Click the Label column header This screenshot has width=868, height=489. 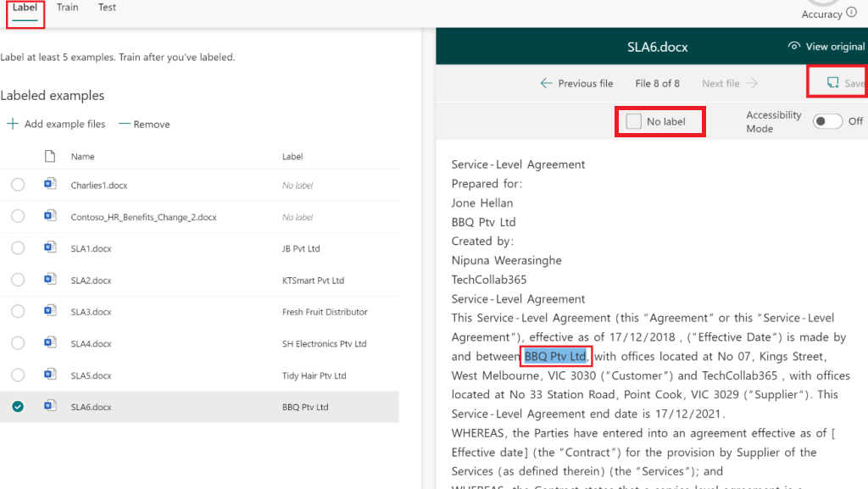pos(292,157)
